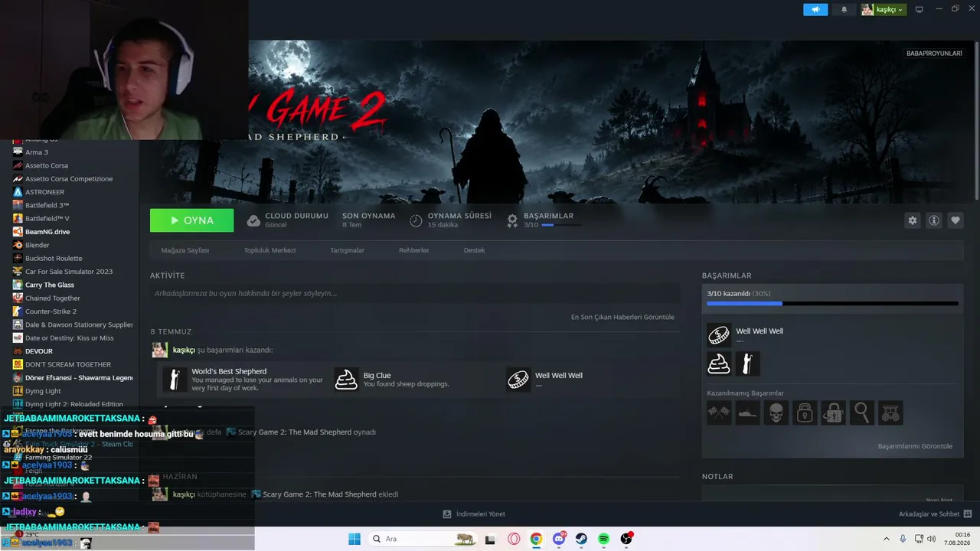Select Blender in the library list

pyautogui.click(x=37, y=245)
